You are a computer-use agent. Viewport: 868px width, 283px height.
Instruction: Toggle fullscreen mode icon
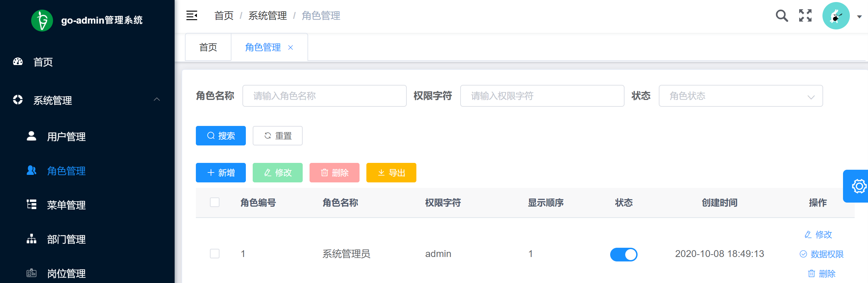tap(805, 16)
